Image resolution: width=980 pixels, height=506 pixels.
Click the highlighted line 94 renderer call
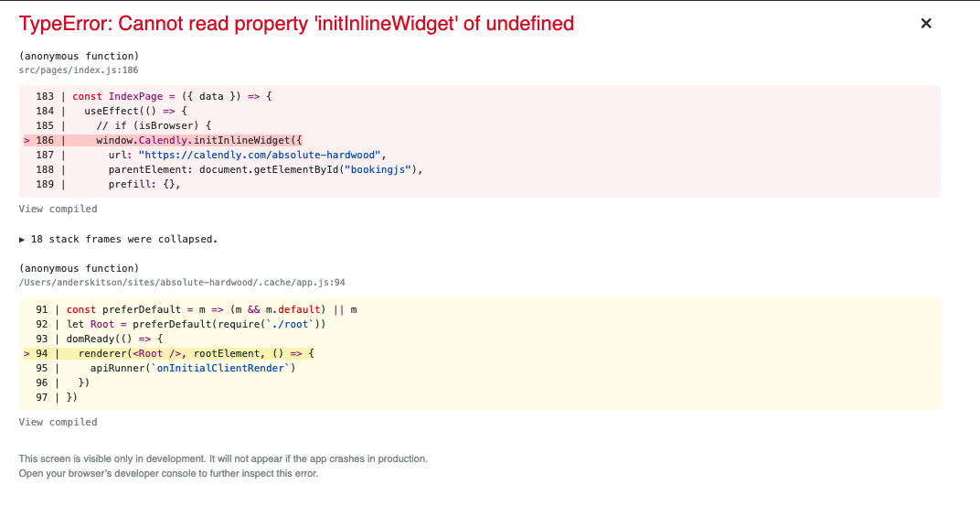tap(196, 353)
